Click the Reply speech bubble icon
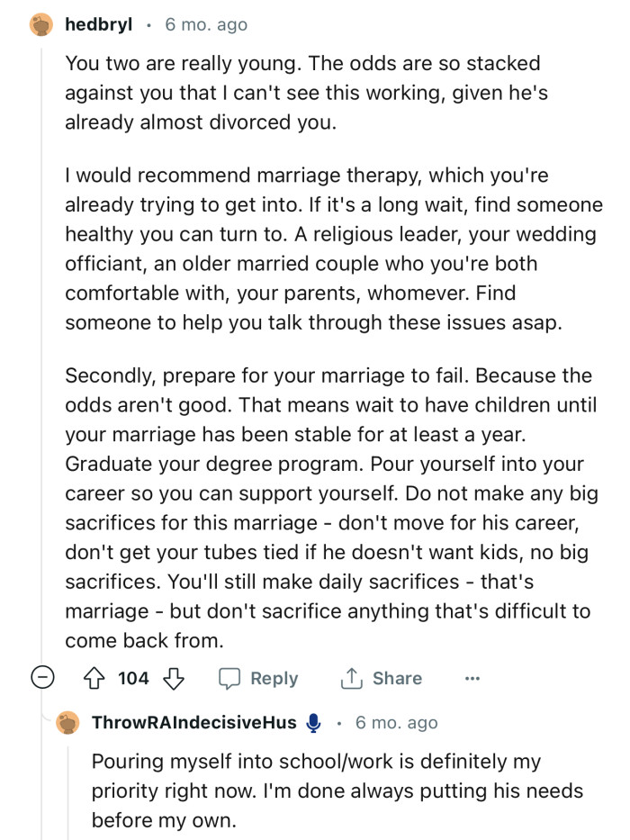Image resolution: width=630 pixels, height=840 pixels. click(229, 678)
